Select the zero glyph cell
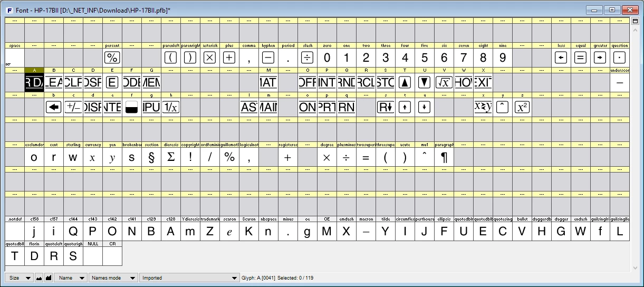The image size is (644, 287). (x=327, y=58)
